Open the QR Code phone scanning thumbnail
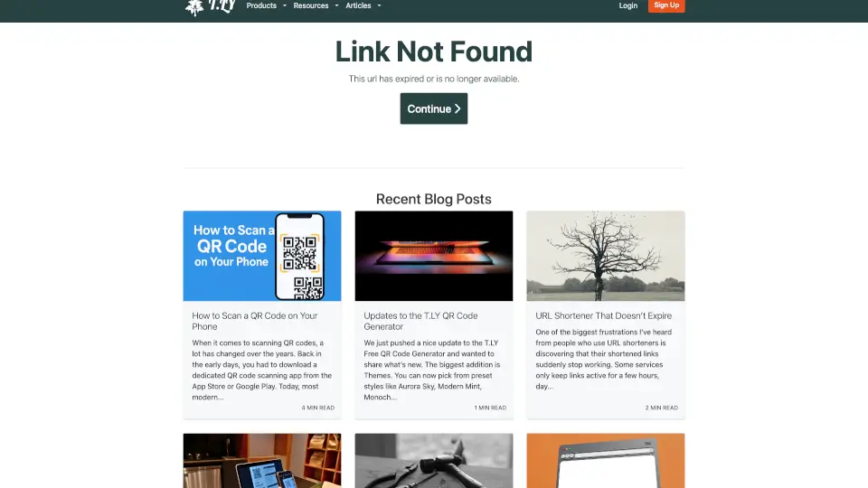The image size is (868, 488). pos(262,256)
